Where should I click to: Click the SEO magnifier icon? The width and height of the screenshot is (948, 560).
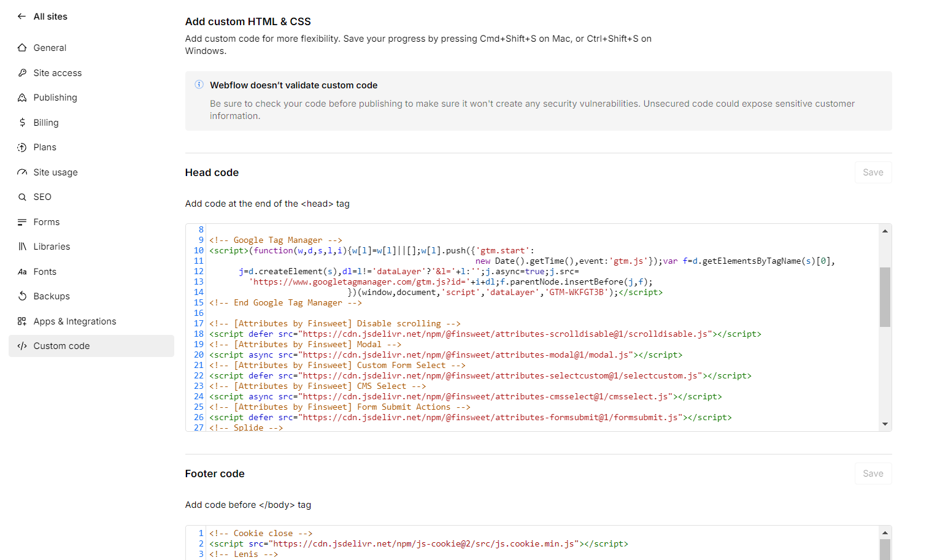(x=22, y=197)
